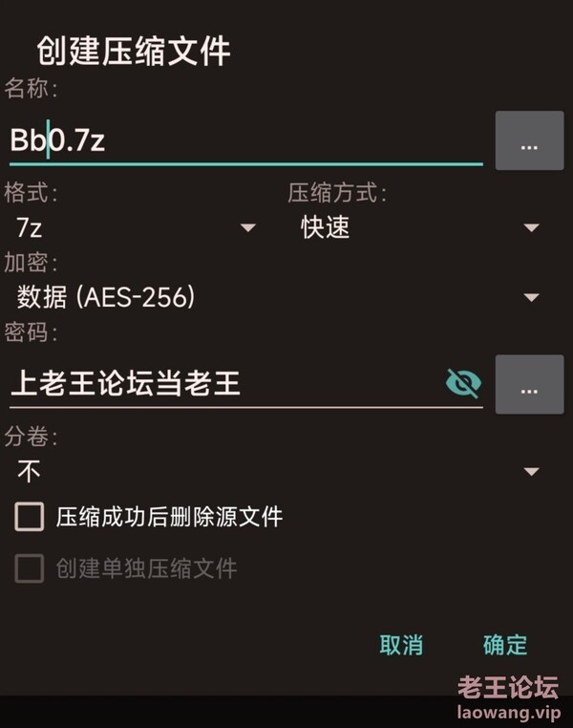Select the 快速 compression method dropdown
This screenshot has width=573, height=728.
tap(418, 227)
